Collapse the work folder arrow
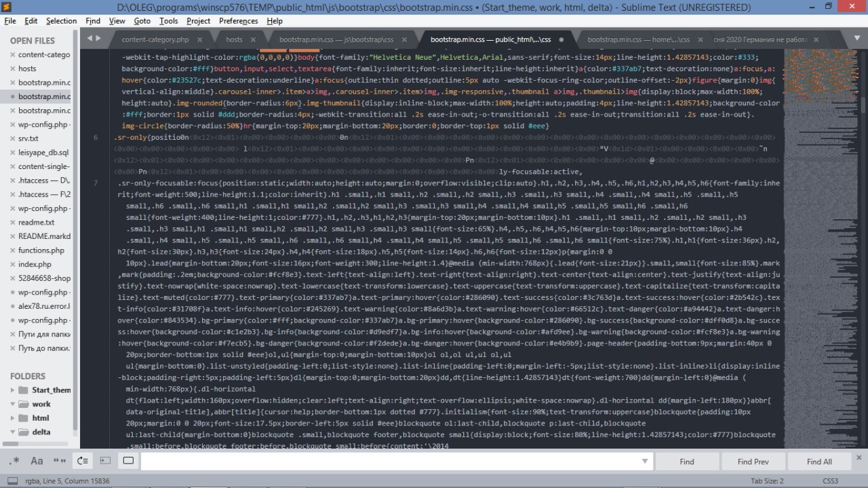 tap(12, 404)
